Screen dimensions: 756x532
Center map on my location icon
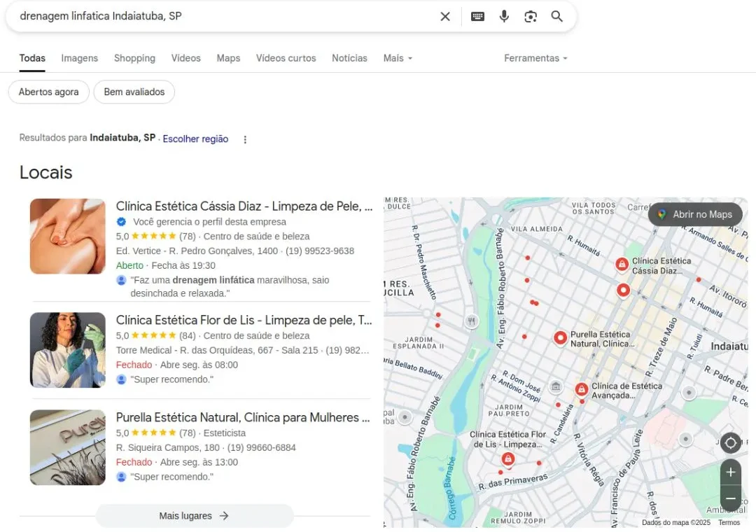coord(731,442)
